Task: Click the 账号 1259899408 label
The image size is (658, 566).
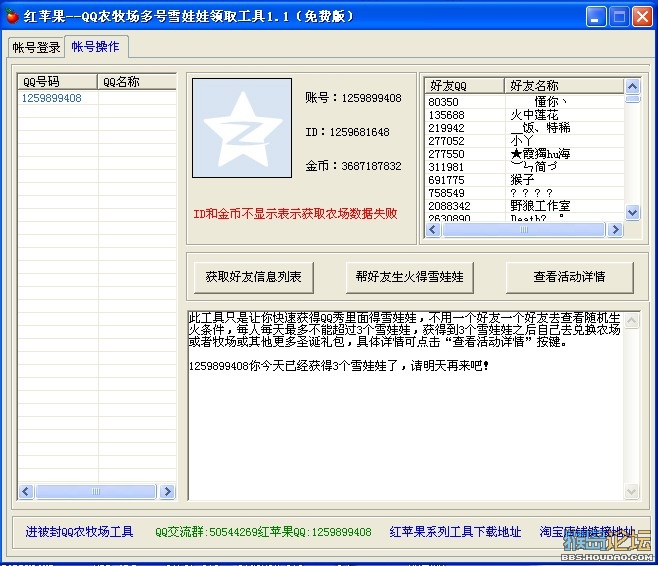Action: (x=353, y=98)
